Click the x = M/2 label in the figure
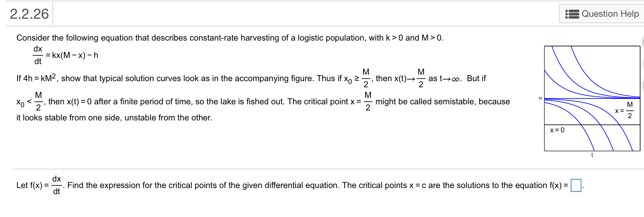Screen dimensions: 644x217 coord(624,110)
